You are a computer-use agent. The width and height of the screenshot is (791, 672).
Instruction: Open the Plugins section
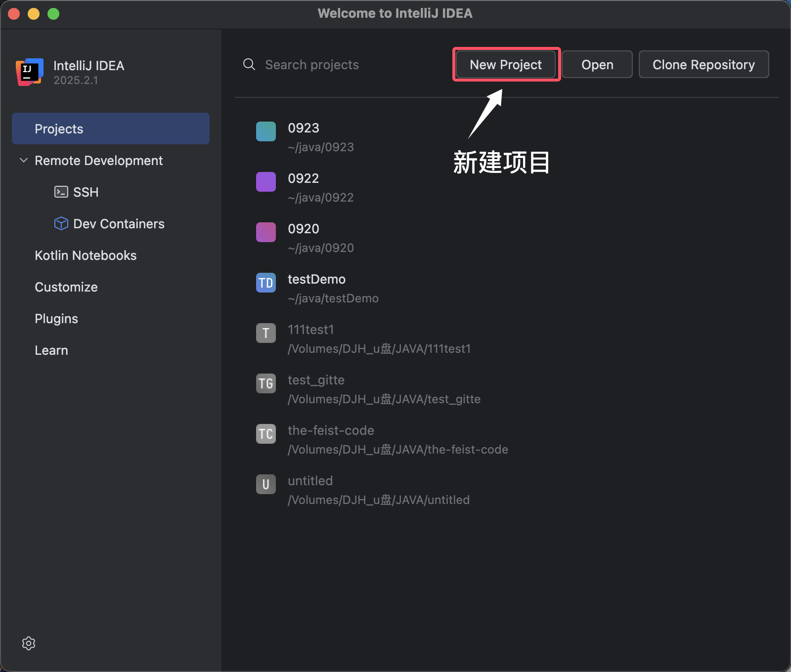pos(56,318)
